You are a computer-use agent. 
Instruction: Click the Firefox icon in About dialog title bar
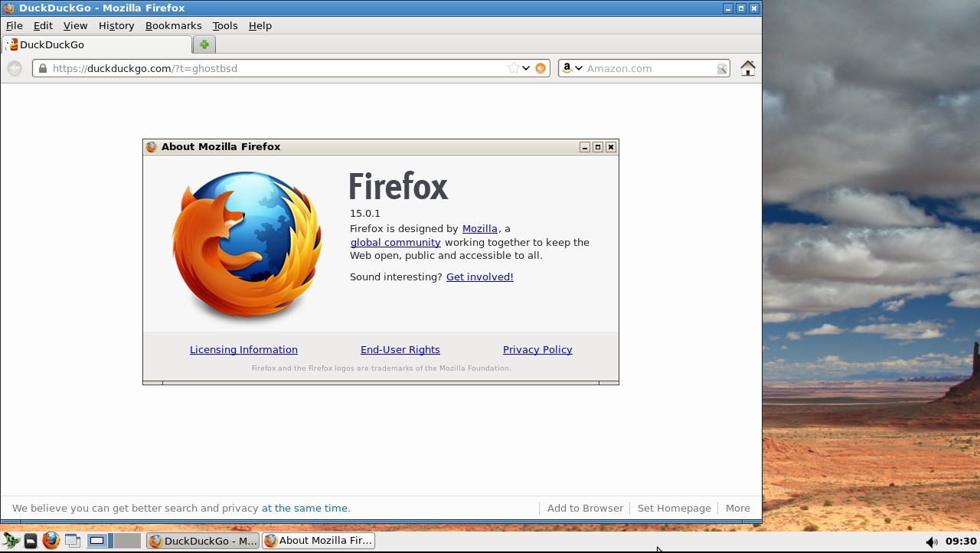coord(152,147)
